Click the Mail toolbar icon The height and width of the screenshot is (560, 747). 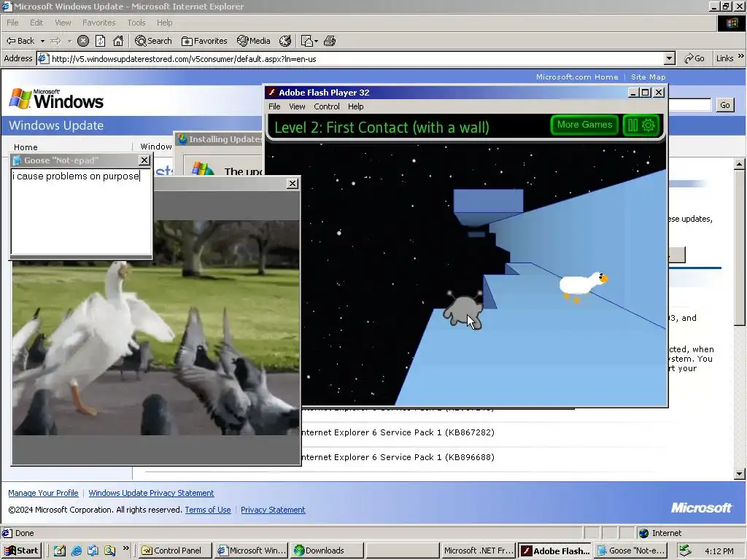(307, 41)
